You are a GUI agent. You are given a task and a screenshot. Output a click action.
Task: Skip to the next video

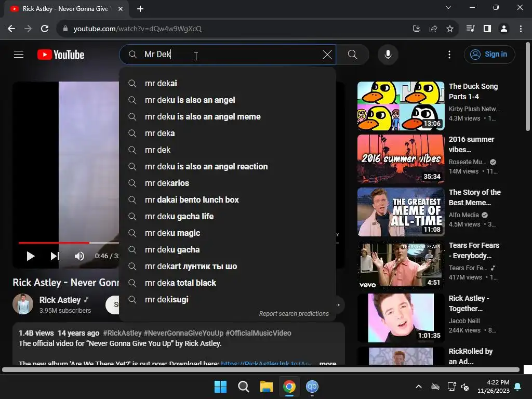click(x=55, y=256)
